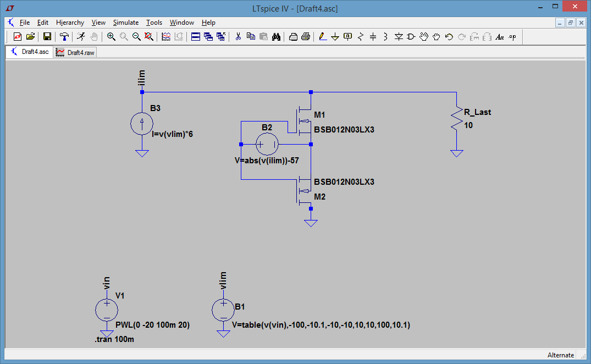Click the R_Last value 10
The image size is (591, 364).
coord(468,125)
